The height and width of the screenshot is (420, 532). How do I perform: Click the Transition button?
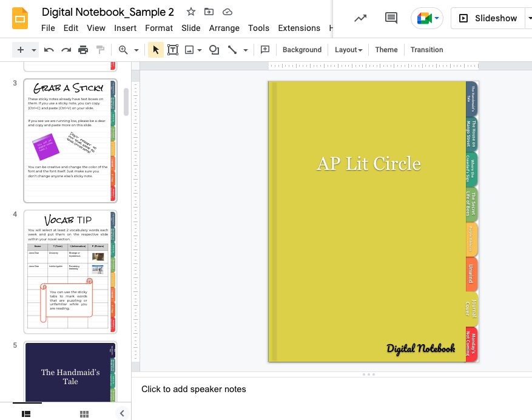(x=426, y=50)
